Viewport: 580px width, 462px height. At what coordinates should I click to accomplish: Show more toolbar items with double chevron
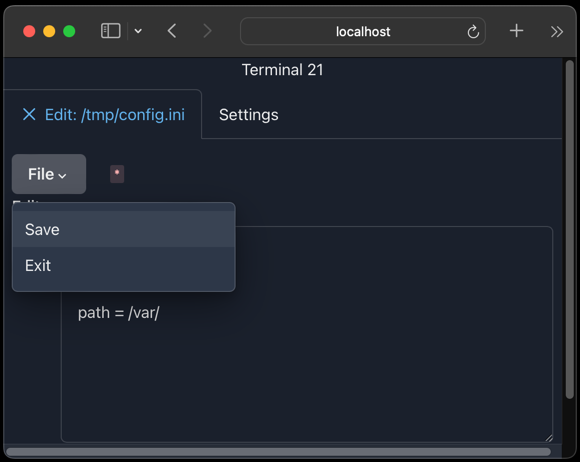point(556,31)
